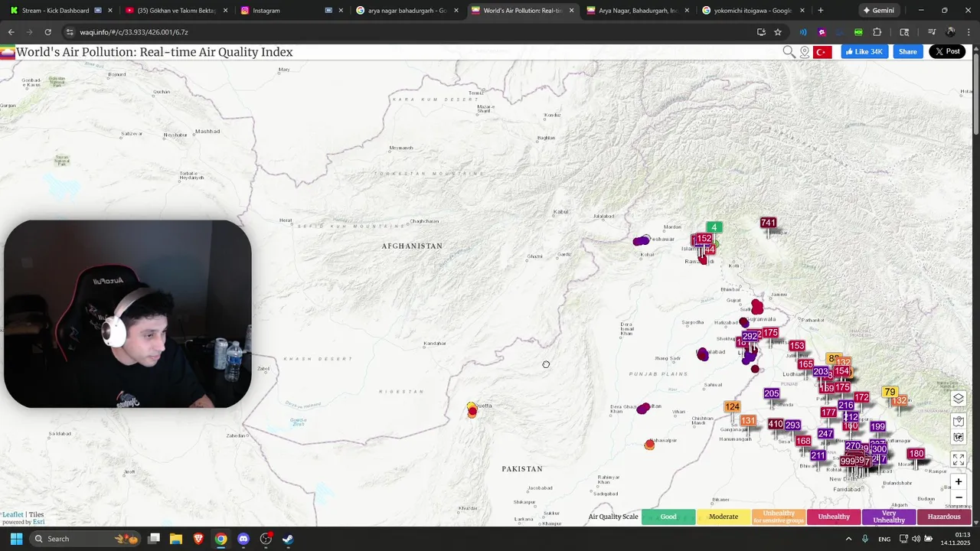Click the address bar URL

pos(134,32)
